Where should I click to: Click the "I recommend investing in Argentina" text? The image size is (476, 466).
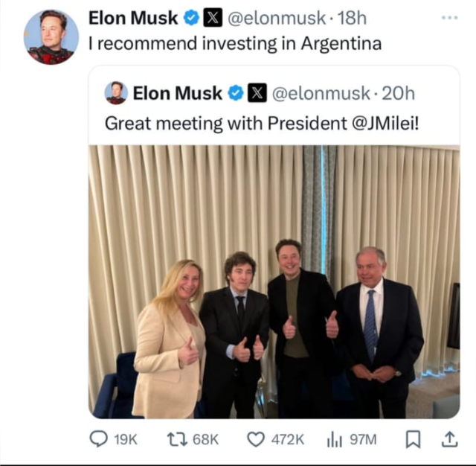tap(235, 43)
